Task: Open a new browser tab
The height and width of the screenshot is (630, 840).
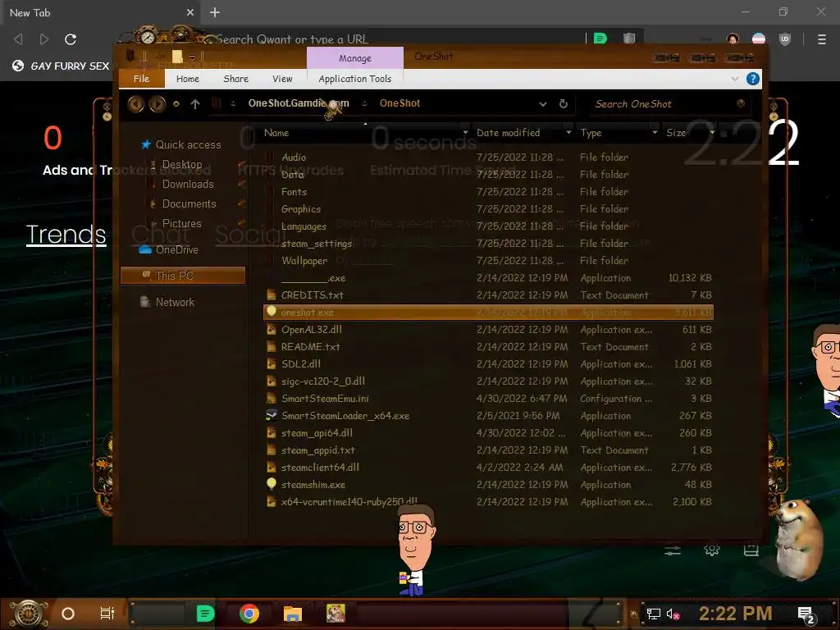Action: (215, 12)
